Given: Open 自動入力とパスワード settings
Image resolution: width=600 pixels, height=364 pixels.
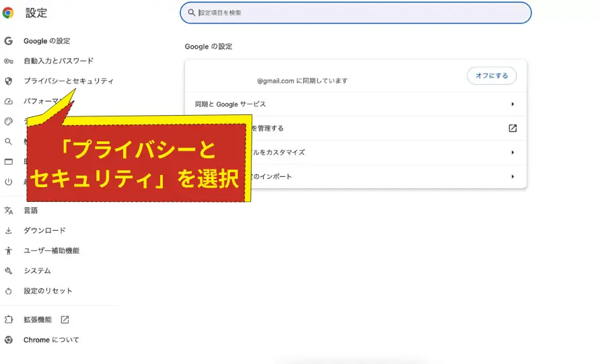Looking at the screenshot, I should point(59,61).
